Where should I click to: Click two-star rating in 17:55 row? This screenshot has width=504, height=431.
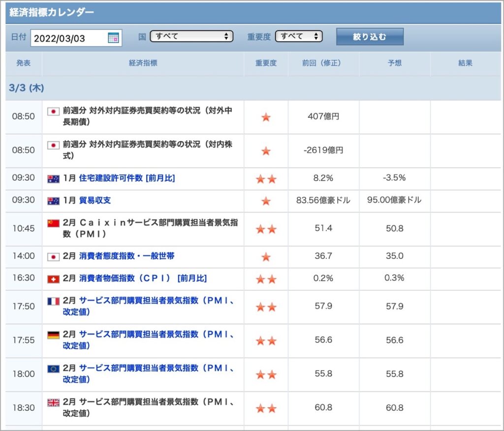tap(266, 340)
